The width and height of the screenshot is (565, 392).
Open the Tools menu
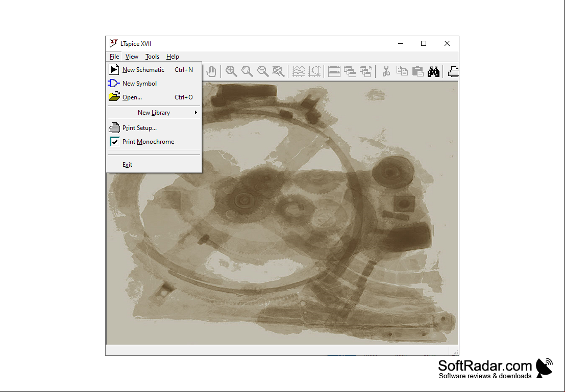tap(153, 57)
